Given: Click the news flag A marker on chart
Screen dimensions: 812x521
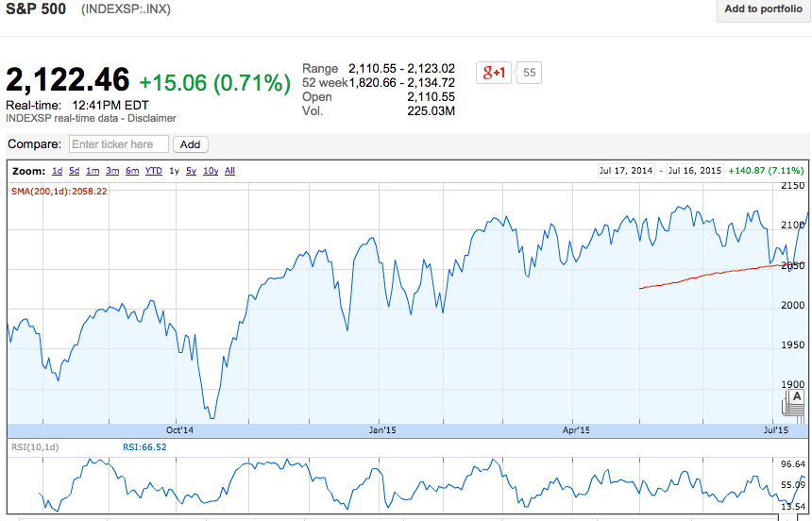Looking at the screenshot, I should click(x=797, y=397).
